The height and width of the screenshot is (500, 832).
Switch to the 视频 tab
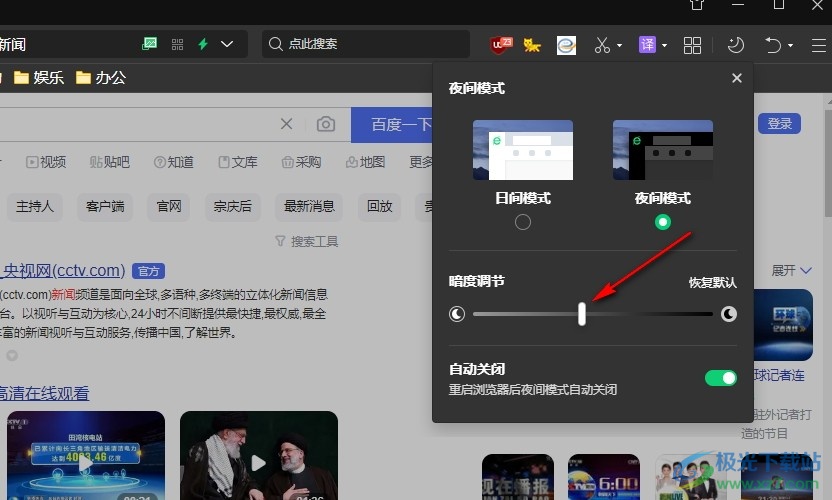[x=46, y=162]
